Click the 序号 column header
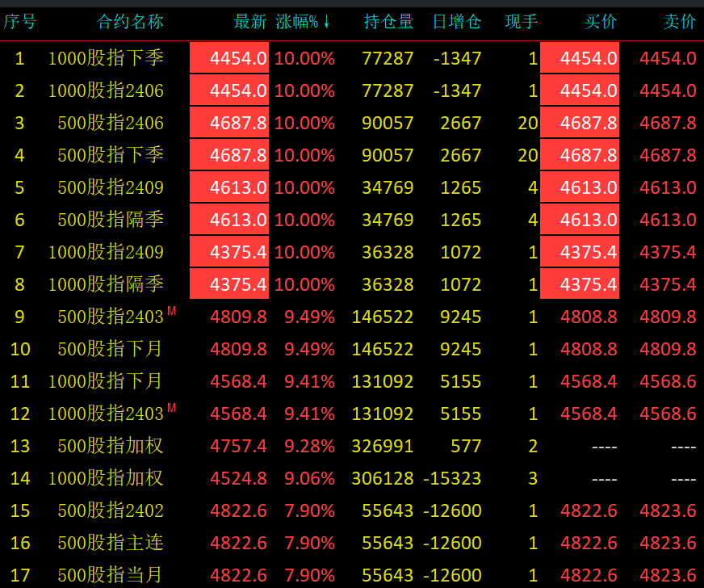Viewport: 704px width, 588px height. (x=19, y=22)
